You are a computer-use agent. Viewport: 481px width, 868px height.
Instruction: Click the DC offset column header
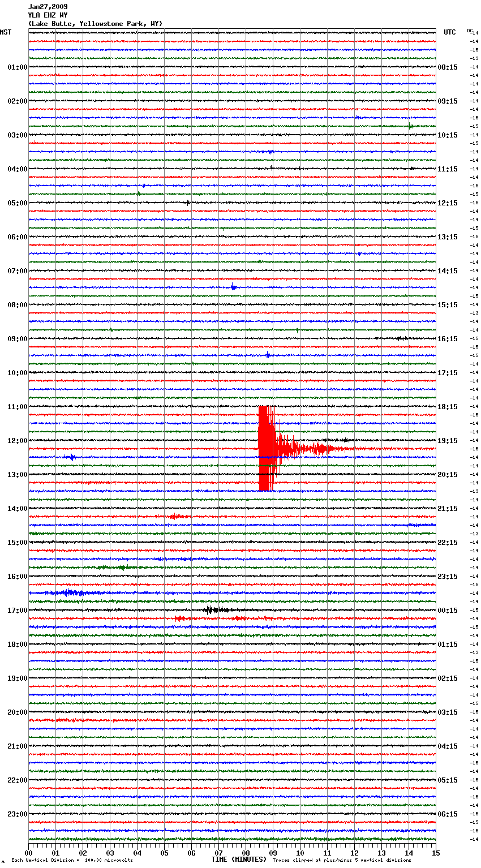(470, 31)
